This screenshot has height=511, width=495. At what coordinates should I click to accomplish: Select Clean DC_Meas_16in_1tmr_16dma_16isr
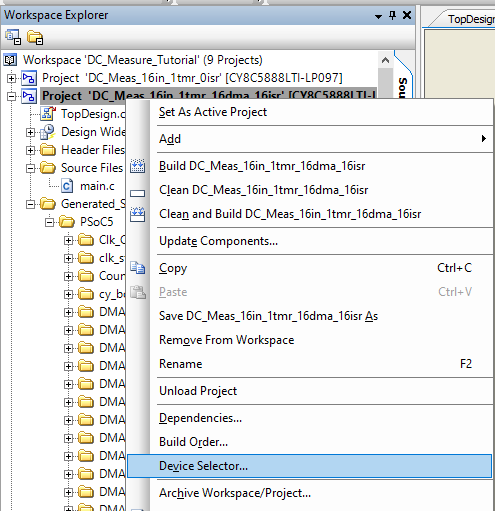[310, 190]
